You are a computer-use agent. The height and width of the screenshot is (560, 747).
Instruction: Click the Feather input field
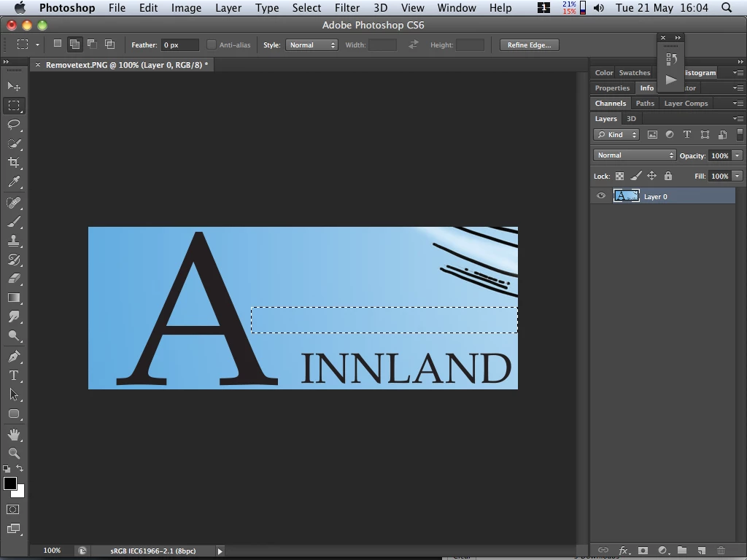click(x=179, y=44)
